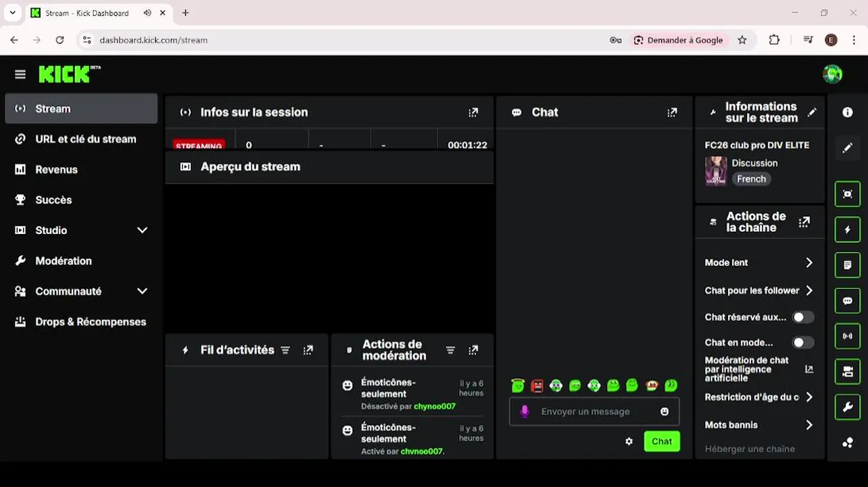
Task: Pick the red angry face emote
Action: 537,386
